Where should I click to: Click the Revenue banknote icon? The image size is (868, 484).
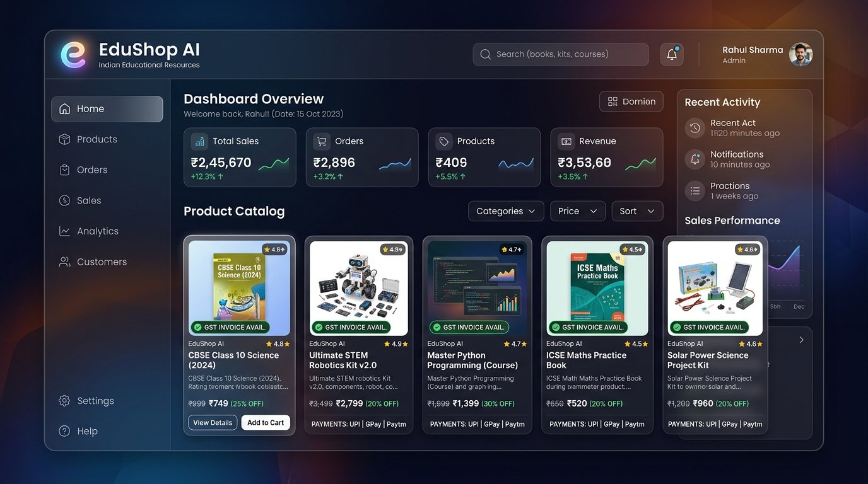(x=566, y=141)
